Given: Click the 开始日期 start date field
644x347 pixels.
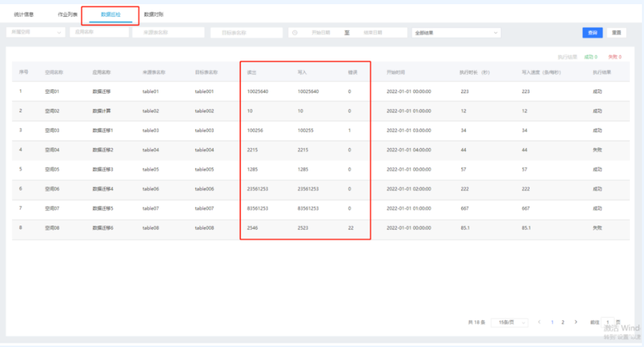Looking at the screenshot, I should [x=321, y=33].
